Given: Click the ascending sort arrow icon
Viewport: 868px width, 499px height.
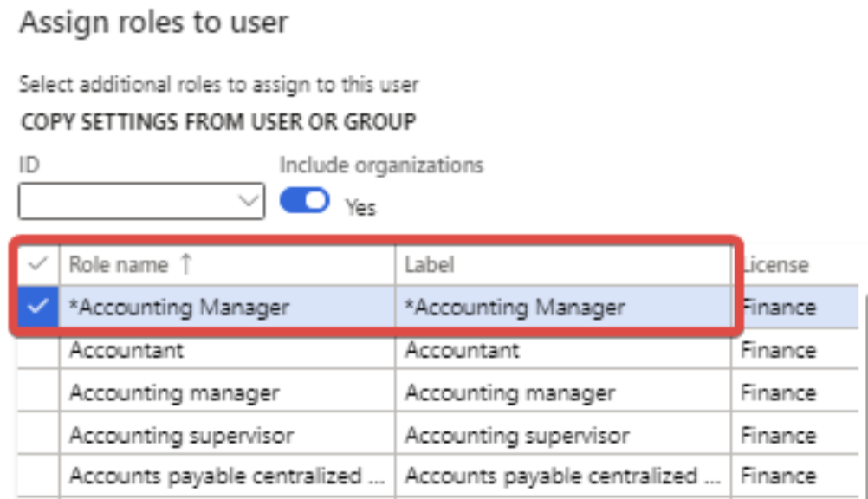Looking at the screenshot, I should point(185,265).
